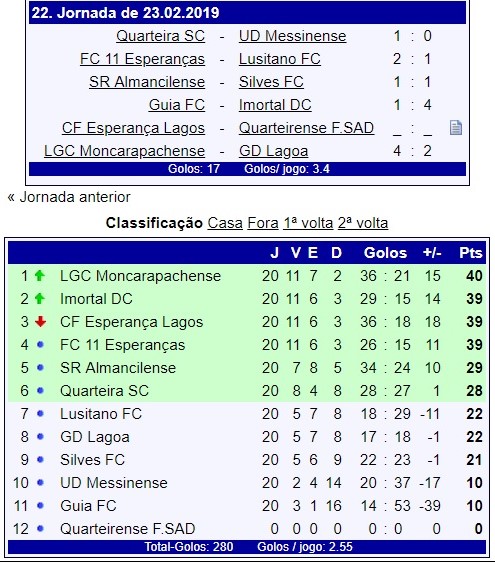
Task: Switch to Casa standings tab
Action: click(225, 223)
